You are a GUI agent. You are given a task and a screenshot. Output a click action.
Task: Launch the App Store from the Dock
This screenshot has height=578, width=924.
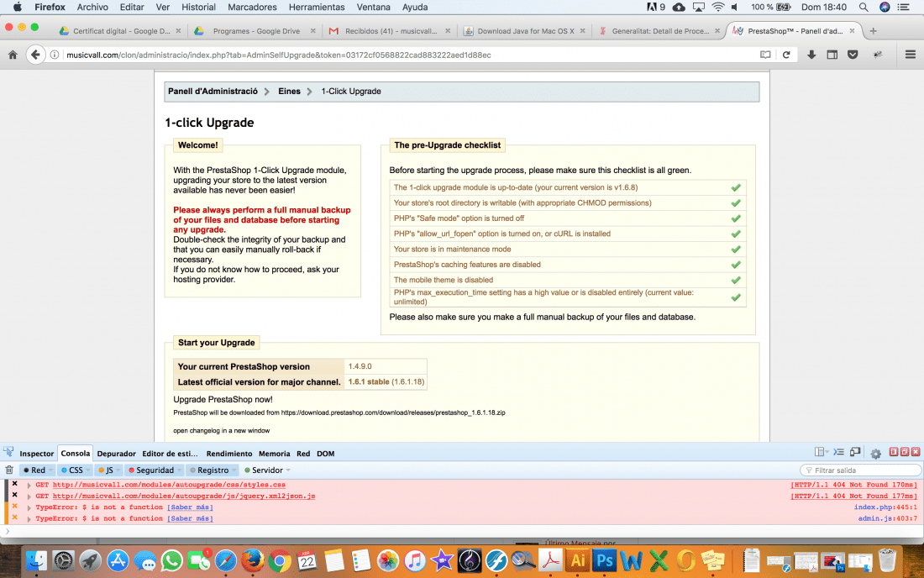coord(118,560)
